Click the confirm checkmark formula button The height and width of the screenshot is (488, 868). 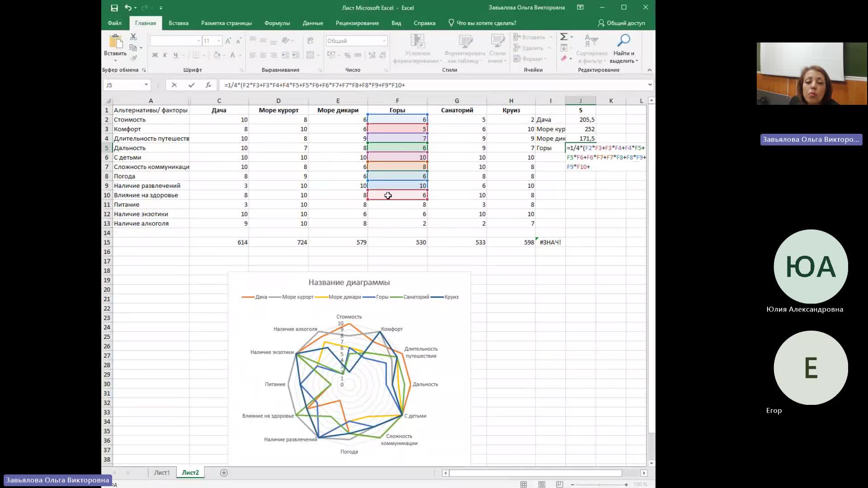[x=191, y=84]
